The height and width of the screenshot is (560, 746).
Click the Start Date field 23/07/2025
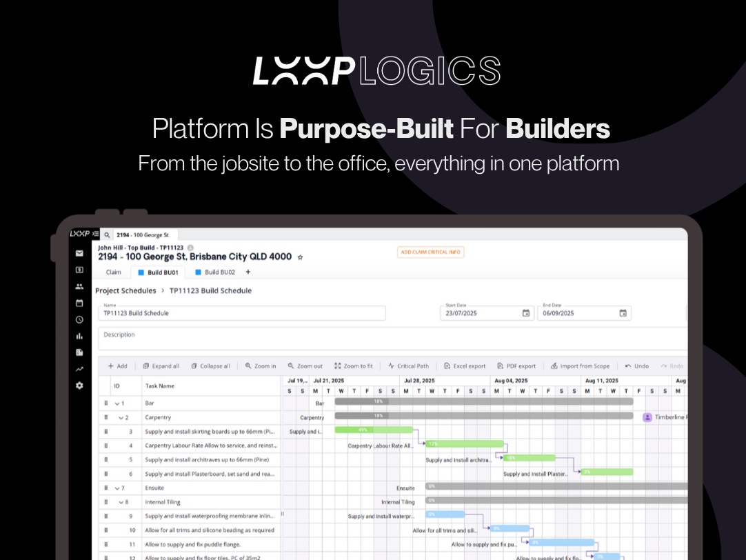(487, 313)
